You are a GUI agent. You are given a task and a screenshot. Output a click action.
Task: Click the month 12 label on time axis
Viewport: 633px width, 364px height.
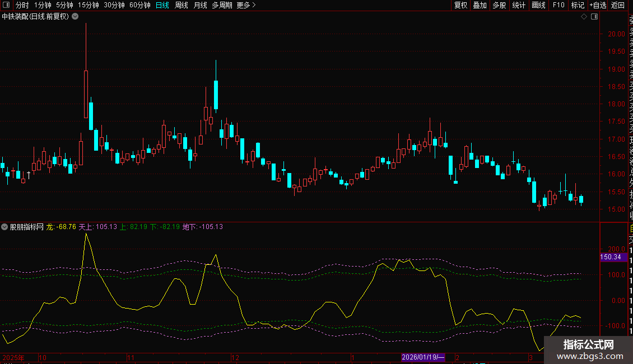coord(235,357)
